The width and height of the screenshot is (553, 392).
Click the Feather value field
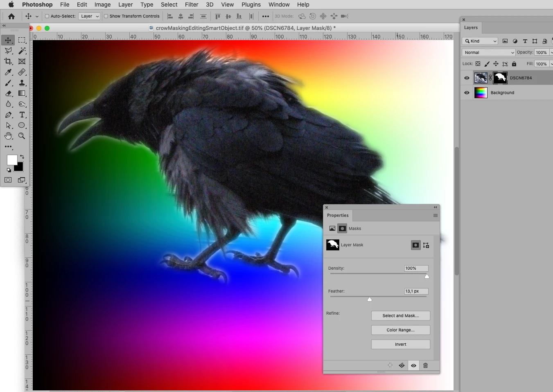[416, 291]
